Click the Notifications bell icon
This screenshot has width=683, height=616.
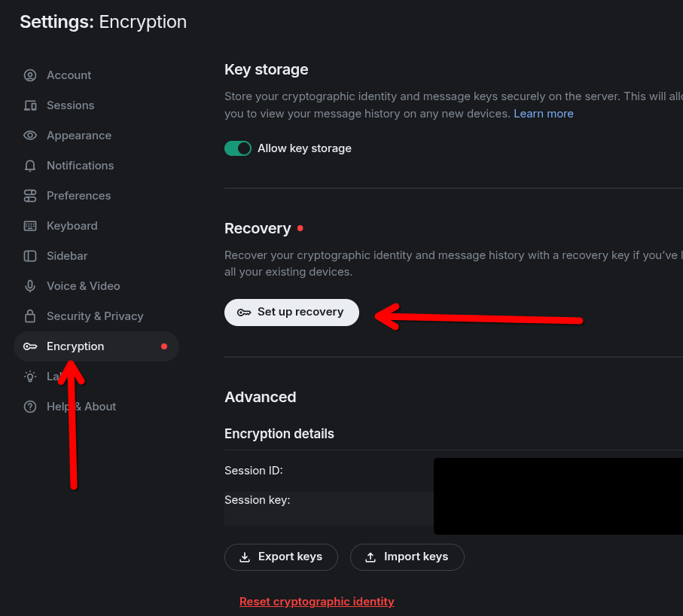(30, 166)
